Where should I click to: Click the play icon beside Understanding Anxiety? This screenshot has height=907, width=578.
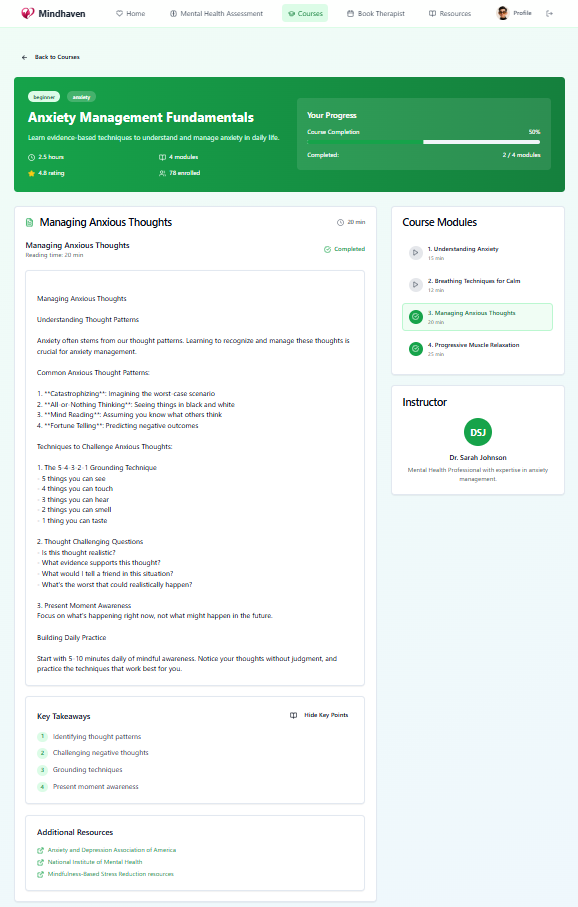(x=415, y=252)
